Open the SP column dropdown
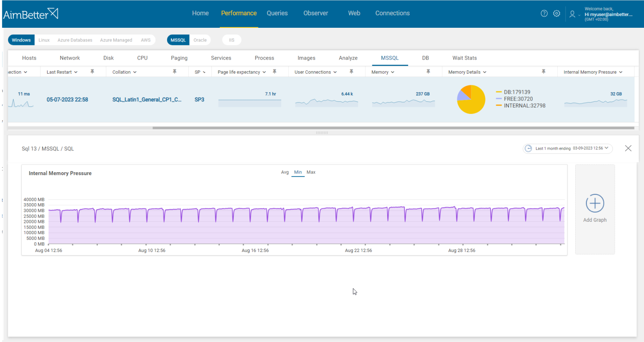Screen dimensions: 644x342 point(204,72)
